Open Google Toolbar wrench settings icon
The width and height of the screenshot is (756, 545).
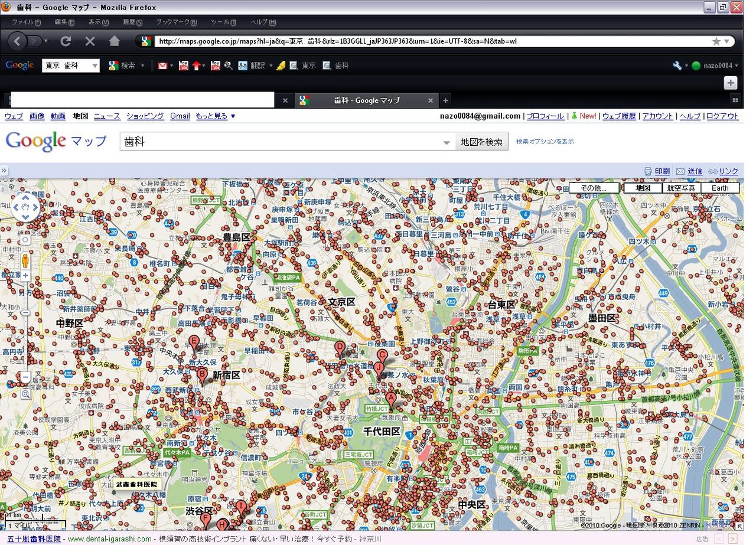pos(677,66)
